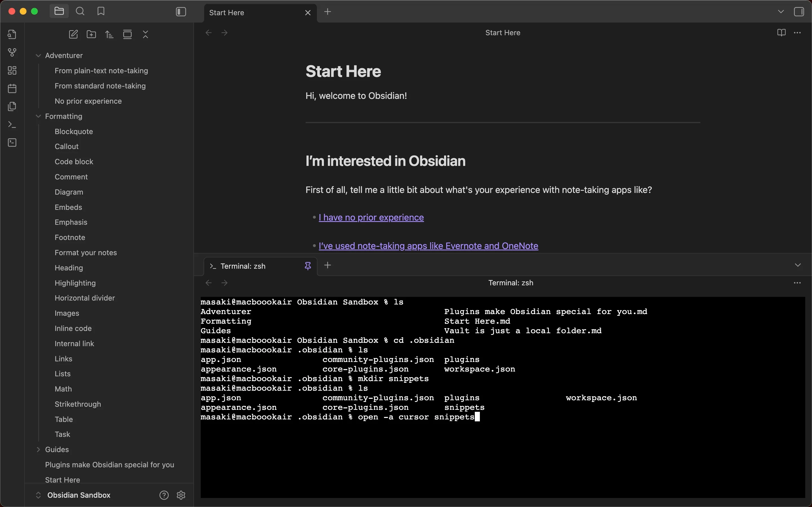Open the search icon in sidebar header
Viewport: 812px width, 507px height.
coord(80,11)
